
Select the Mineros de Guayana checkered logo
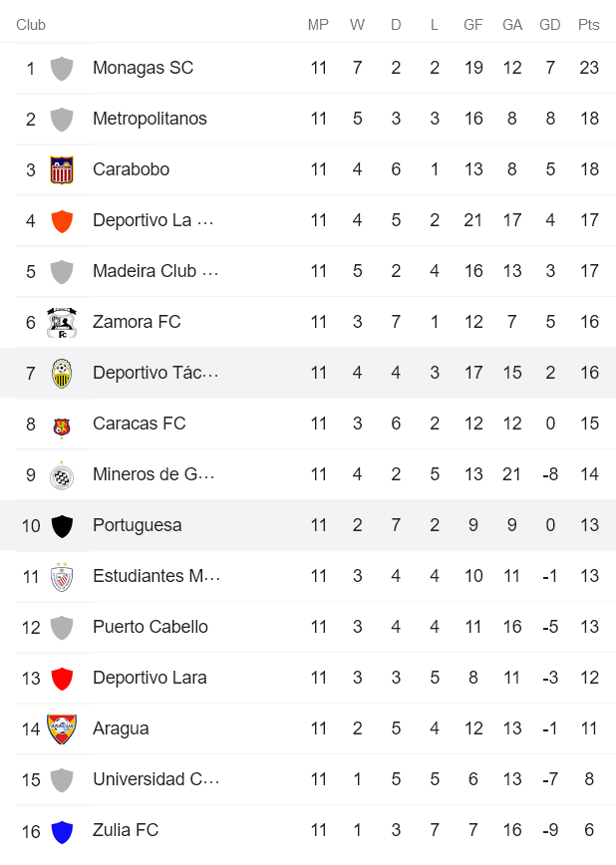click(60, 473)
